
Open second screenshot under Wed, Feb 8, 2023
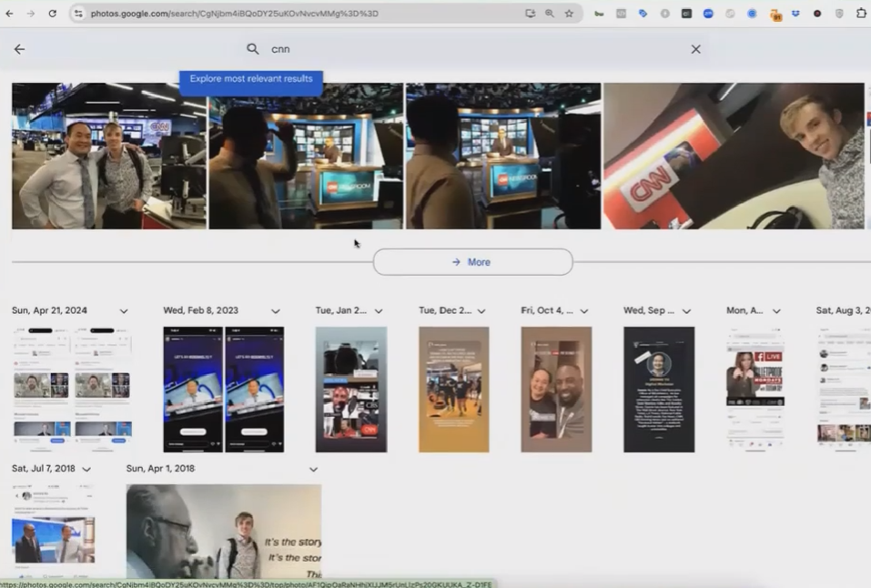tap(254, 389)
